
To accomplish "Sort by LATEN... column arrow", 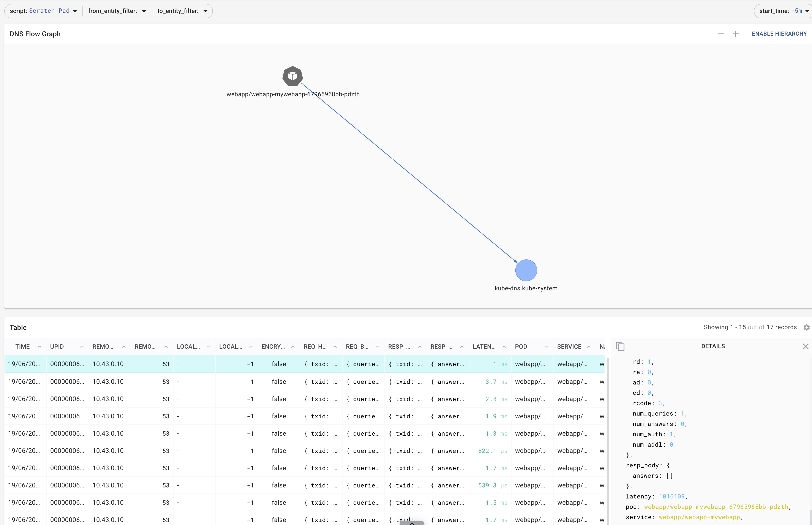I will [504, 347].
